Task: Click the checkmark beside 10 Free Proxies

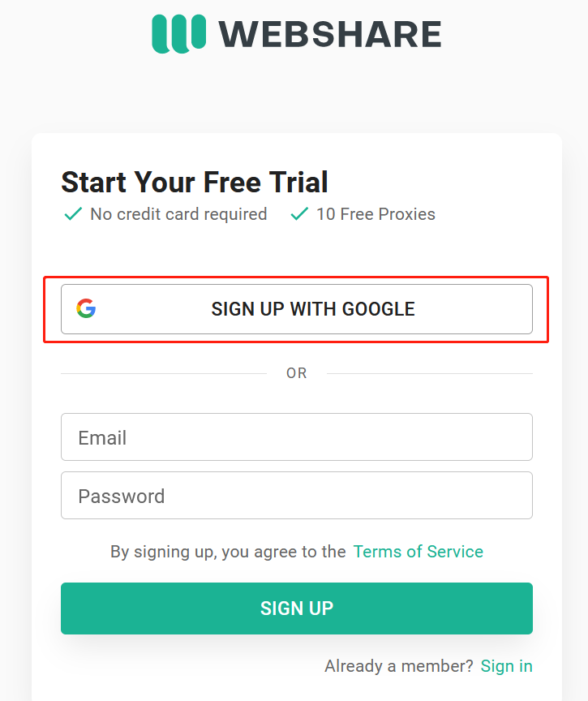Action: click(299, 214)
